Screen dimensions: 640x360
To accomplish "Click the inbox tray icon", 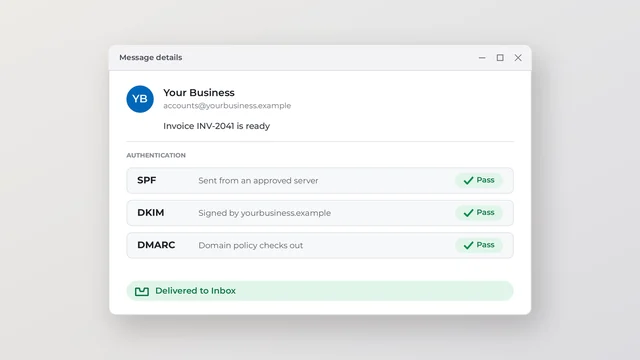I will pyautogui.click(x=142, y=291).
